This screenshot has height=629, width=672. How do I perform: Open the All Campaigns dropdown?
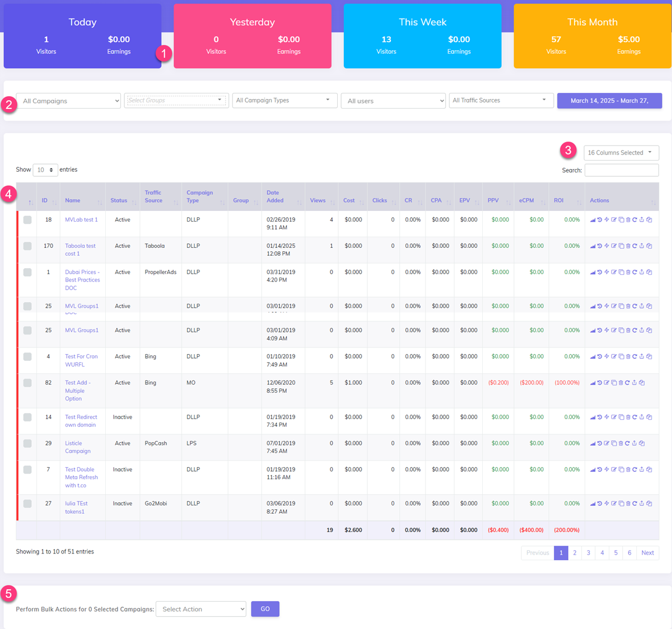[68, 100]
